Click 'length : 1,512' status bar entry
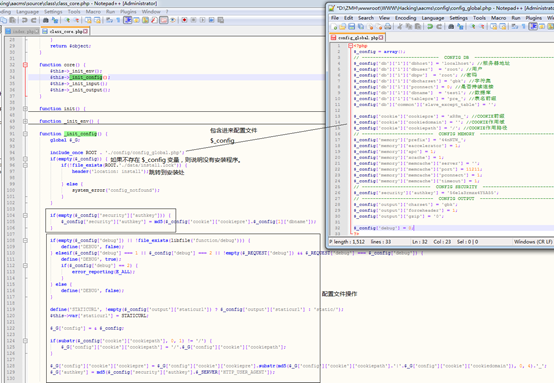 tap(349, 242)
